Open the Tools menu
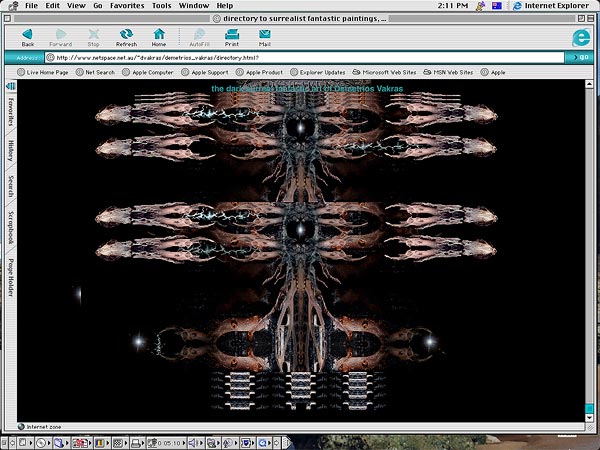The height and width of the screenshot is (450, 600). coord(161,6)
